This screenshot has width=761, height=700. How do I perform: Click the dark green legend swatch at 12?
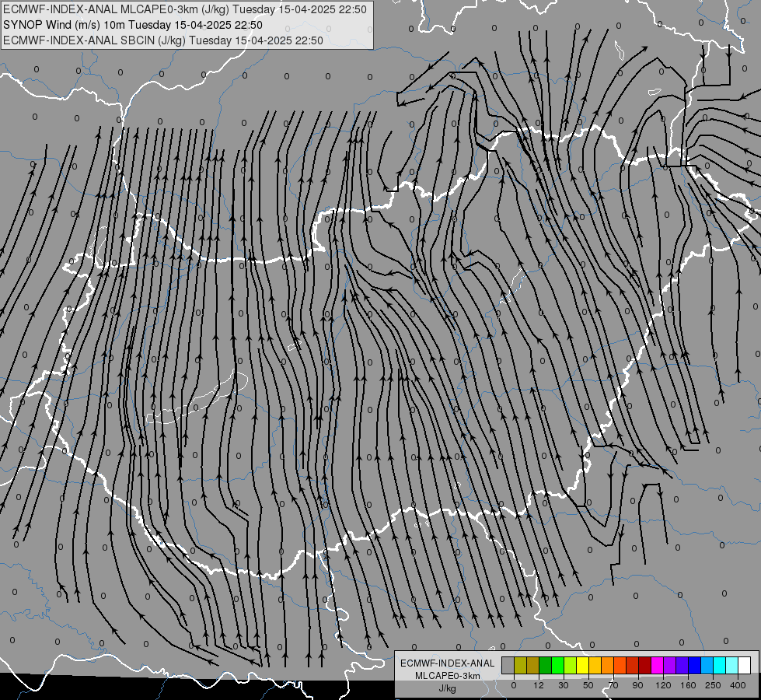tap(546, 665)
